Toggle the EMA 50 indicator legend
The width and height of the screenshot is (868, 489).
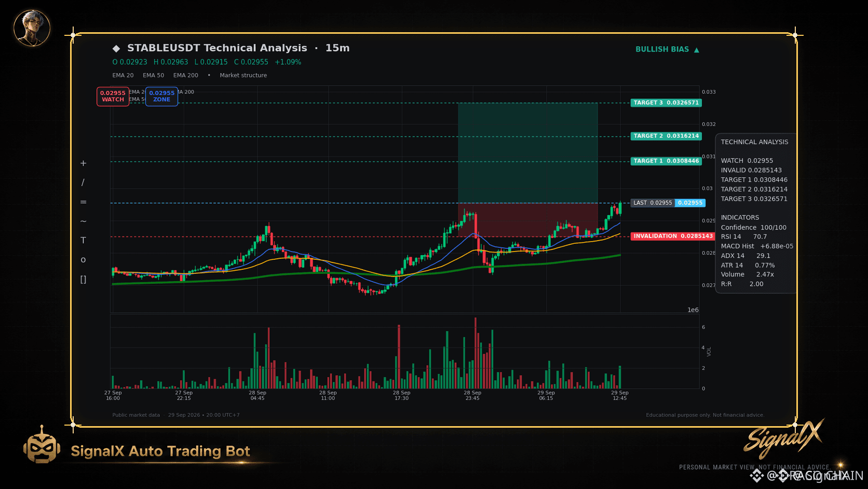pyautogui.click(x=153, y=75)
